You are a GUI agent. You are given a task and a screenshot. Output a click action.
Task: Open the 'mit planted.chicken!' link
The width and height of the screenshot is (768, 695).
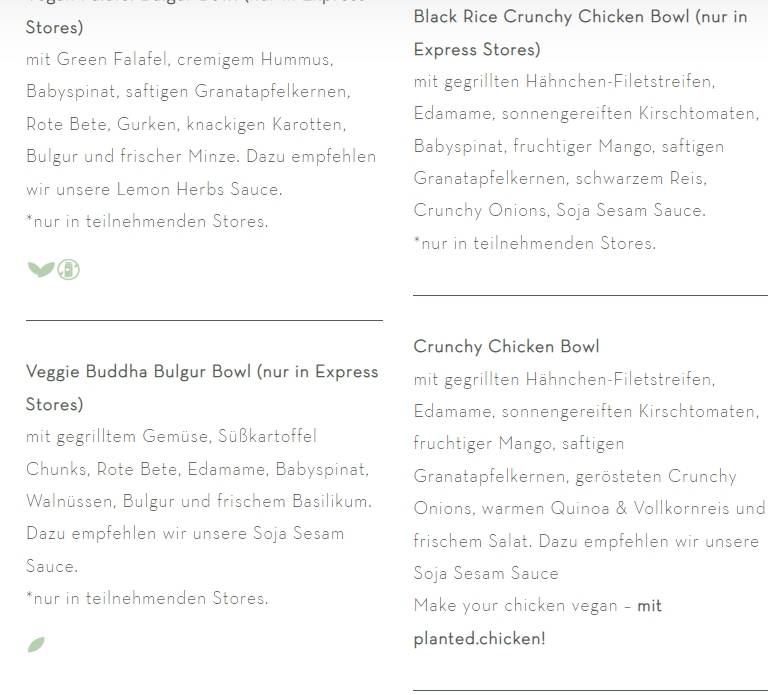537,622
